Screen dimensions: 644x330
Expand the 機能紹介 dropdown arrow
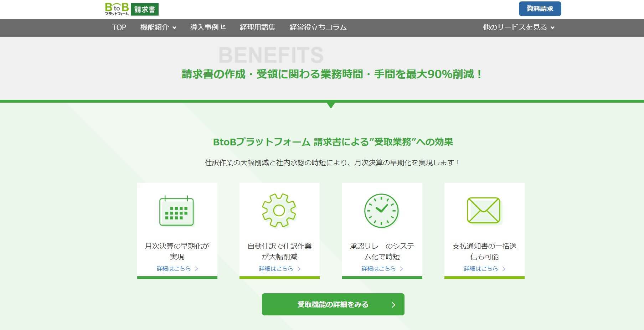[174, 28]
